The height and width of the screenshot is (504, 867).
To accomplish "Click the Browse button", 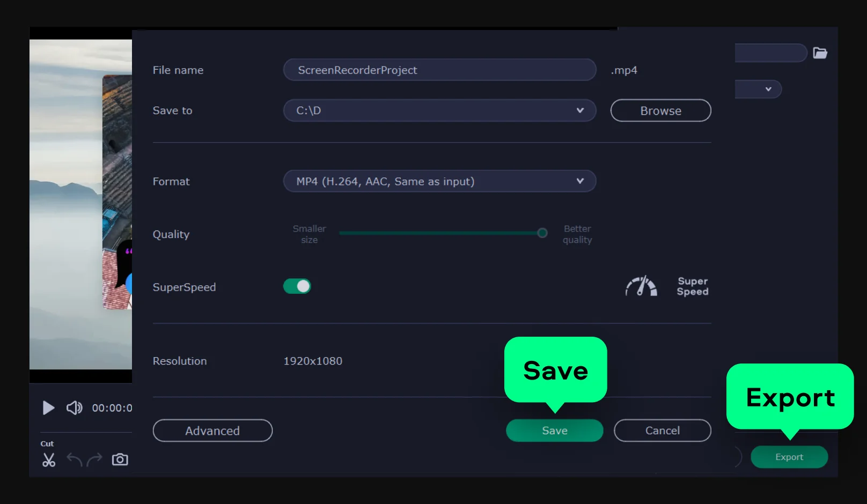I will (x=660, y=110).
